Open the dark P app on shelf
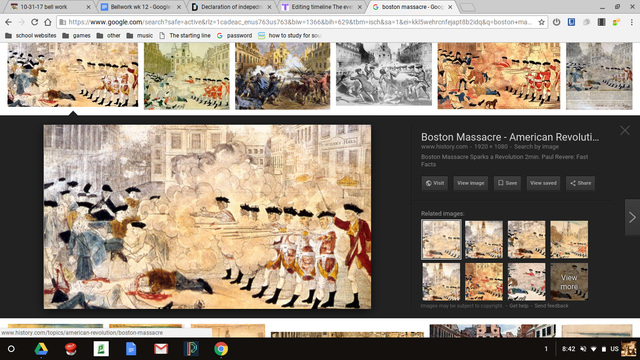 click(x=191, y=349)
